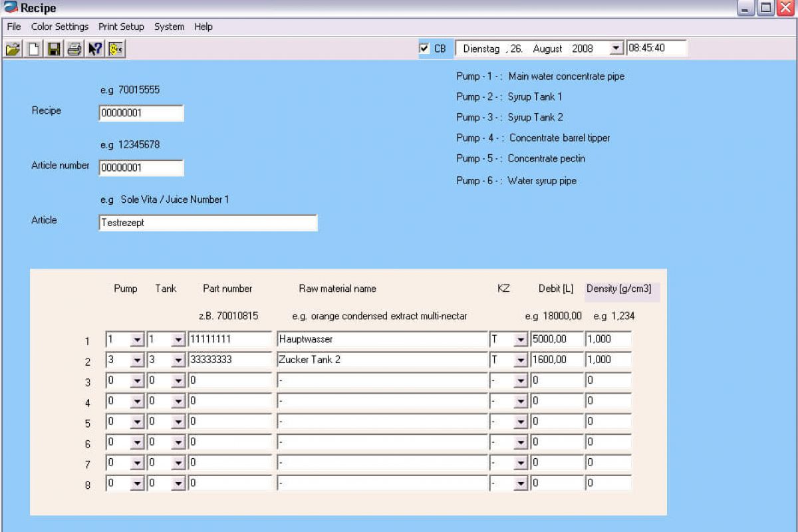Open the Print Setup menu

[121, 27]
